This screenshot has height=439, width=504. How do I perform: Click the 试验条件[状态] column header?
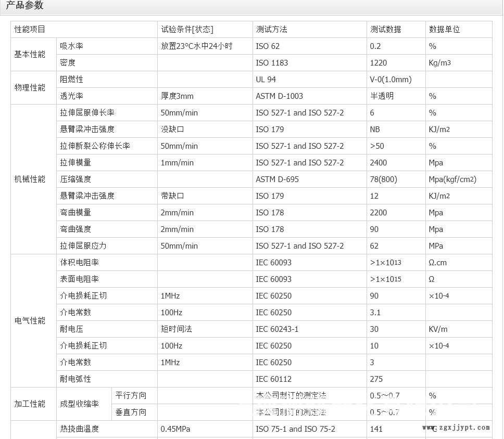point(187,30)
